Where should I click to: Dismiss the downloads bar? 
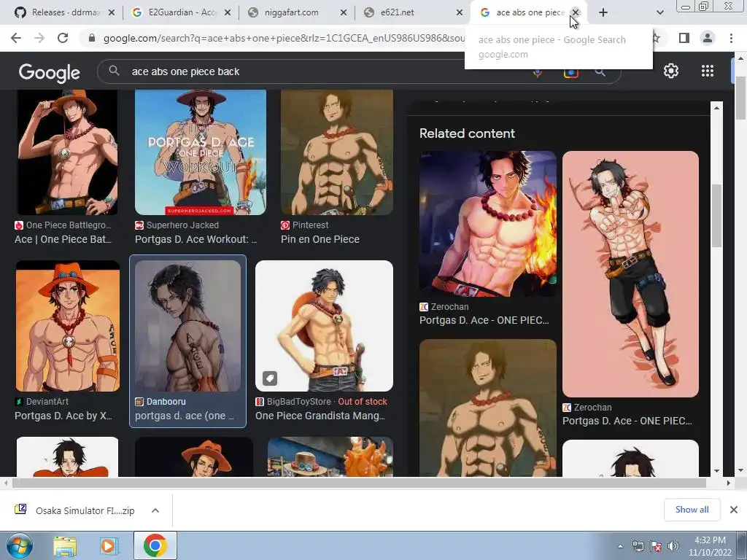point(734,510)
